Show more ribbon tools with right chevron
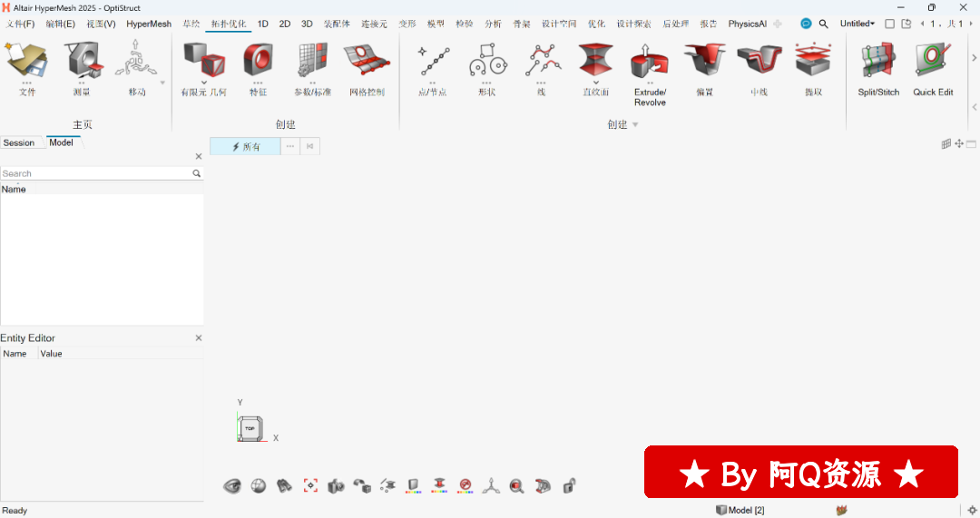980x518 pixels. (x=974, y=57)
